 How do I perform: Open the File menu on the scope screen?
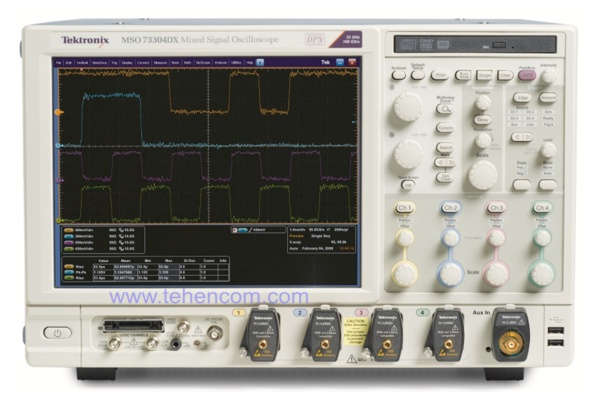59,62
